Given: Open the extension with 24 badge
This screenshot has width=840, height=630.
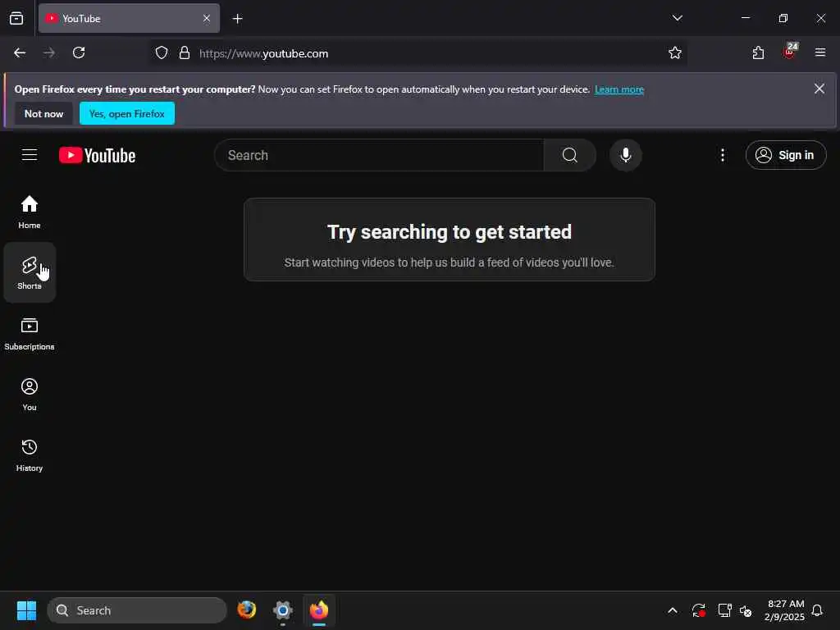Looking at the screenshot, I should [790, 52].
